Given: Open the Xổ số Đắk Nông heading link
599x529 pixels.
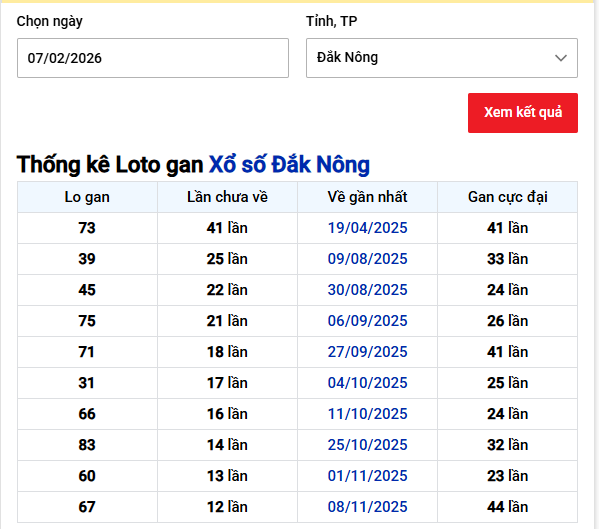Looking at the screenshot, I should pos(289,165).
